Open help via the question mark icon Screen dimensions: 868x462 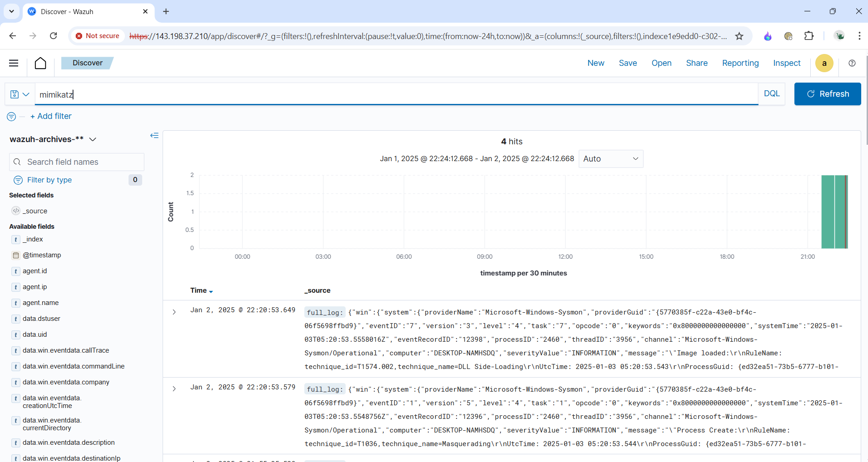(852, 63)
